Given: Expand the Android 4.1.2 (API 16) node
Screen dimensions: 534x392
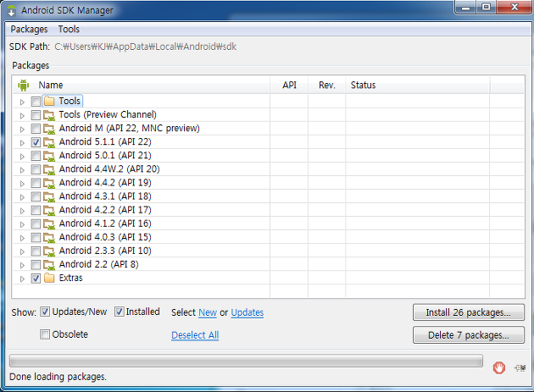Looking at the screenshot, I should (22, 224).
